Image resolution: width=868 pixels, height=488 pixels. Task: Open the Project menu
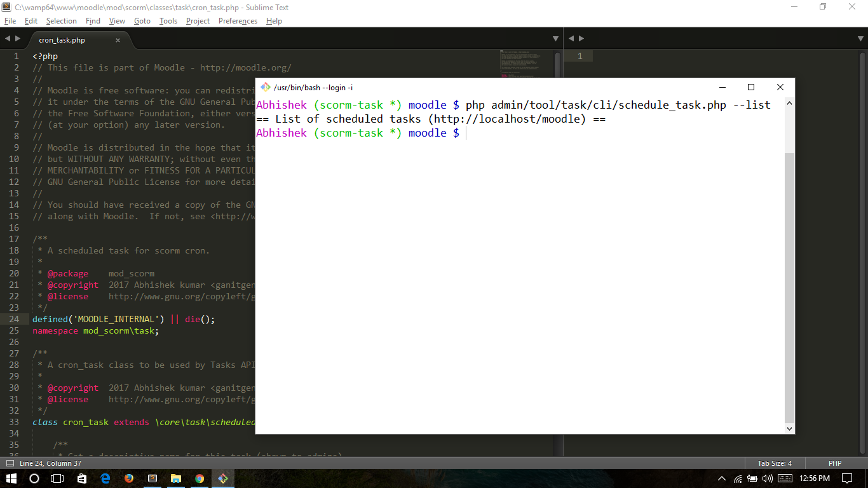(198, 21)
